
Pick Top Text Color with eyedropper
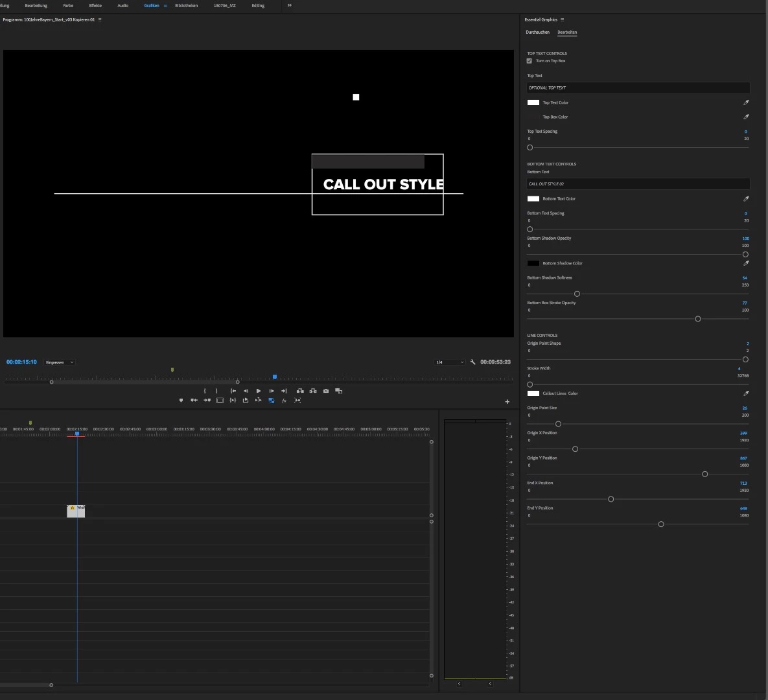coord(746,102)
